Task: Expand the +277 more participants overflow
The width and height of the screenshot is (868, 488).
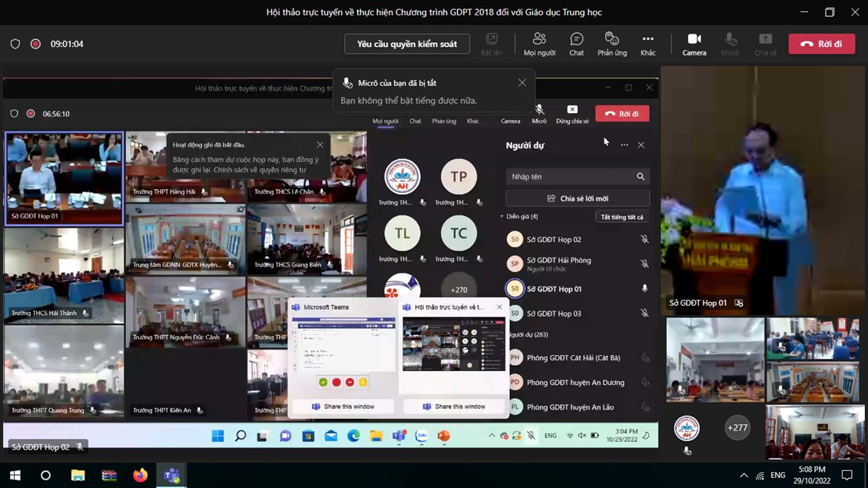Action: pos(737,427)
